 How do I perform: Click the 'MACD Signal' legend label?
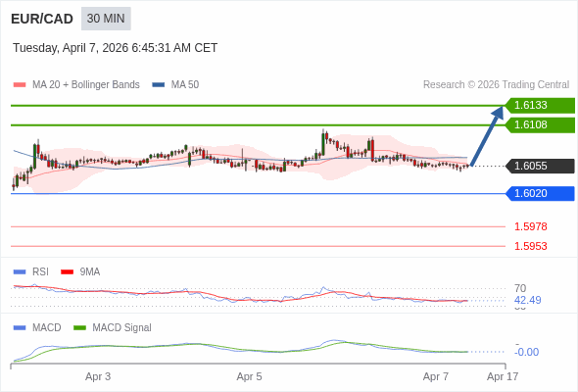pos(122,328)
